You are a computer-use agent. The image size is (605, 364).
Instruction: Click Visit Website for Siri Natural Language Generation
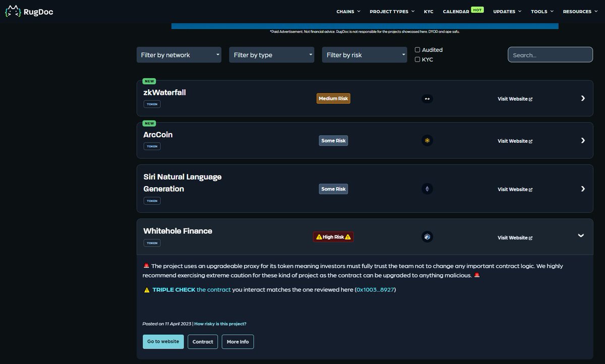[x=515, y=190]
